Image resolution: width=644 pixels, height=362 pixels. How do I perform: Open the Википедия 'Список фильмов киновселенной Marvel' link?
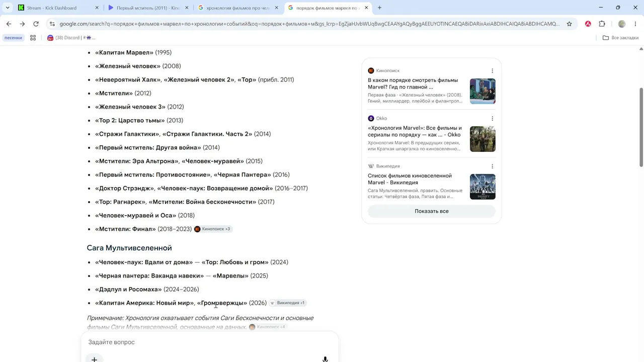410,179
